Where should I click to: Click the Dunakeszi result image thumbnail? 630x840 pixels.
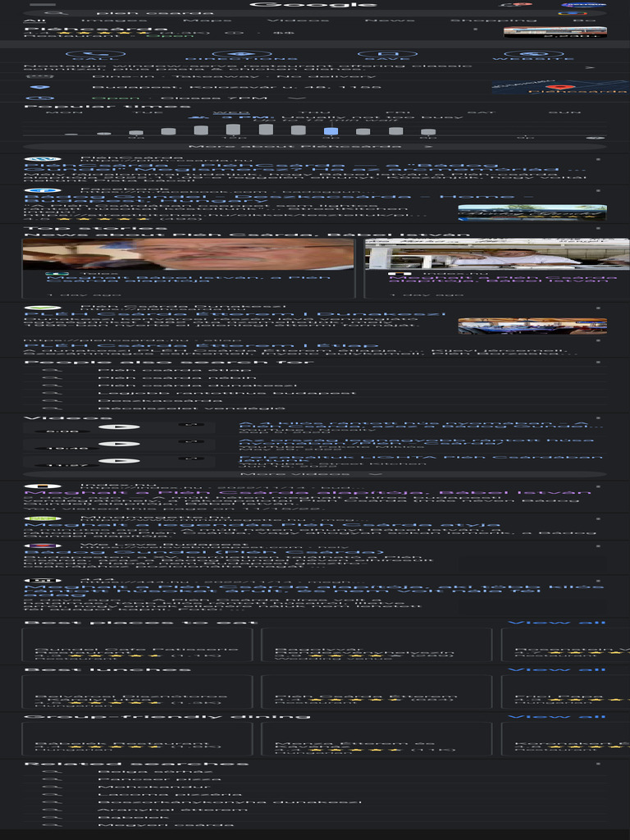532,326
